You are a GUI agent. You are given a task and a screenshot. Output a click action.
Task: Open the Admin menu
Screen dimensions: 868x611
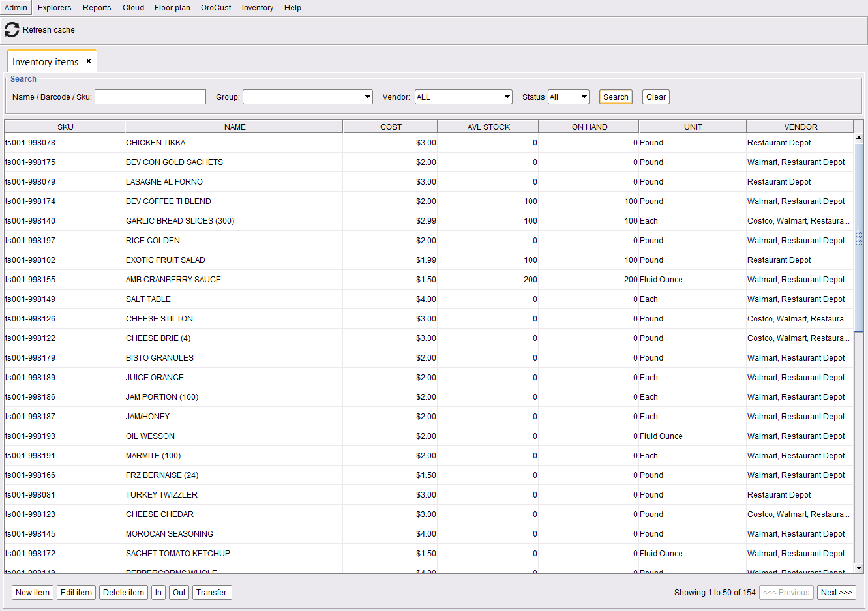click(16, 8)
